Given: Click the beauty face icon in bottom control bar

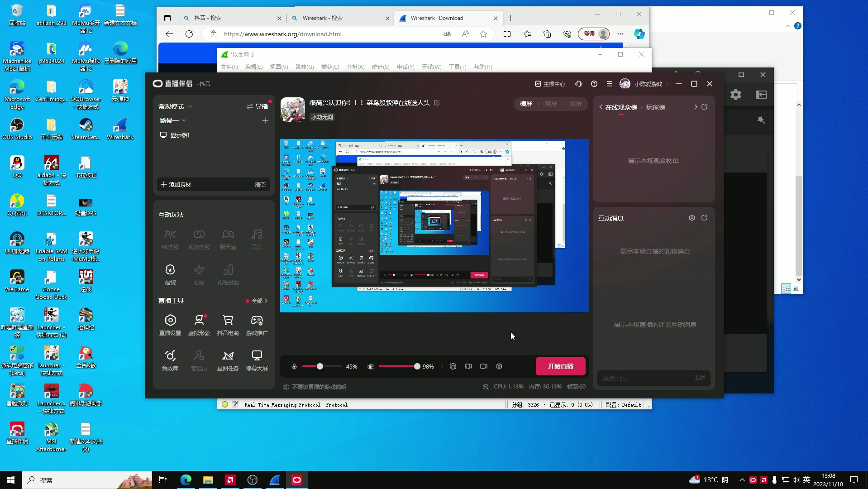Looking at the screenshot, I should [453, 366].
